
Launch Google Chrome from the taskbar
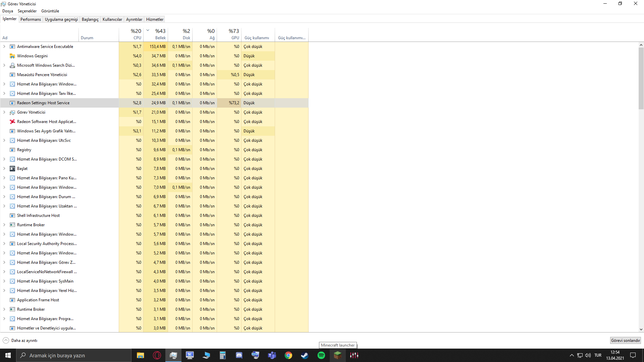(288, 355)
